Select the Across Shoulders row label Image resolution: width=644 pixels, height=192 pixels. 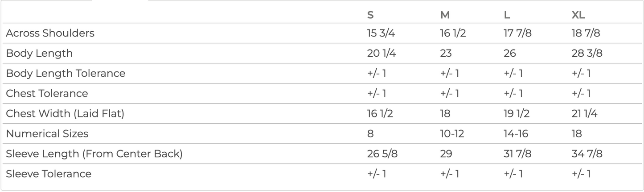tap(50, 33)
